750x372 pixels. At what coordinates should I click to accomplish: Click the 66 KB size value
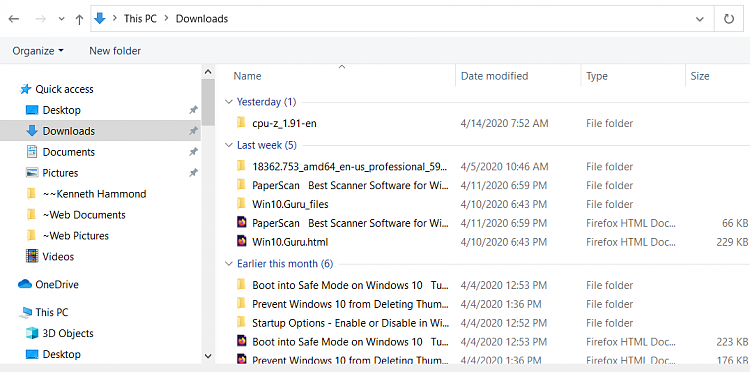point(735,223)
